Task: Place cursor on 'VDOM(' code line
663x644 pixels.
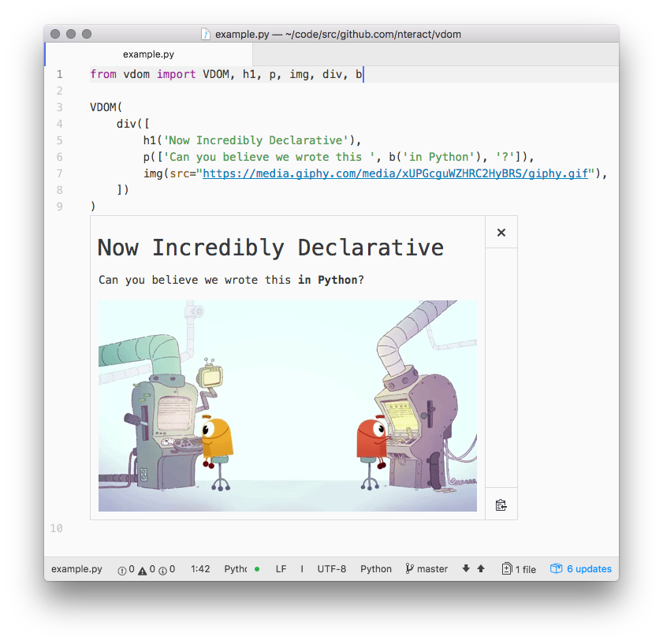Action: (x=106, y=107)
